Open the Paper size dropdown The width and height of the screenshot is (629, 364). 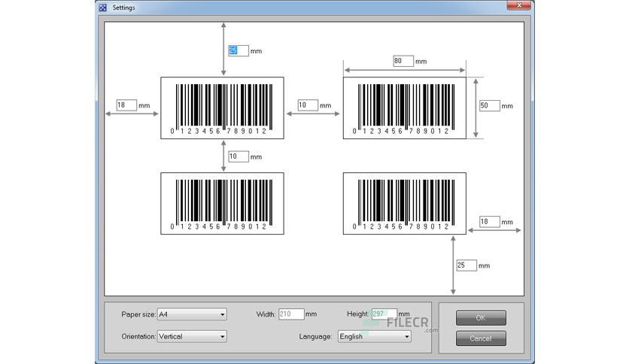click(x=192, y=314)
